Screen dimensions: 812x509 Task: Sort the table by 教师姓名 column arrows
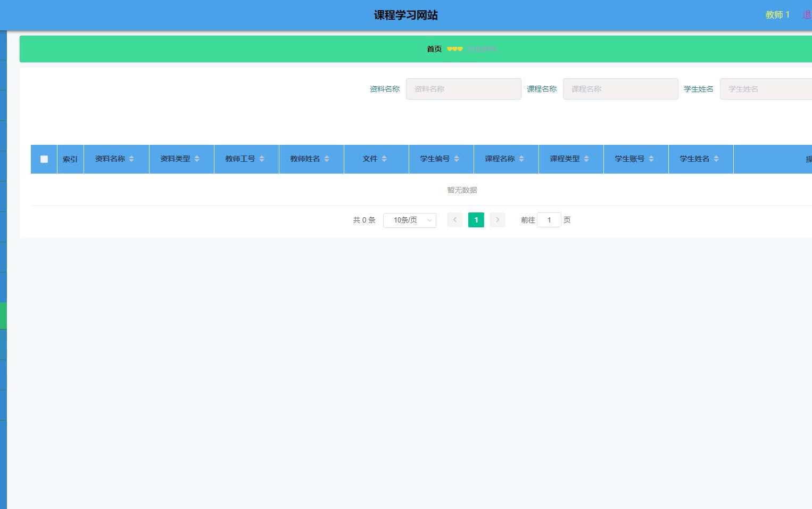327,159
